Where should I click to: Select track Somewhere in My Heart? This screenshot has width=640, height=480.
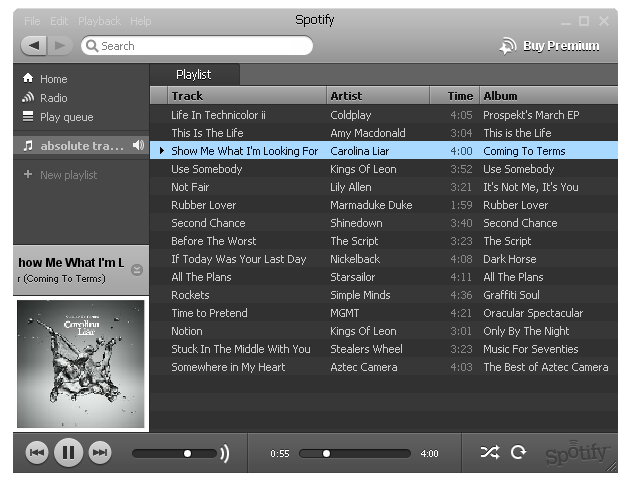[228, 367]
